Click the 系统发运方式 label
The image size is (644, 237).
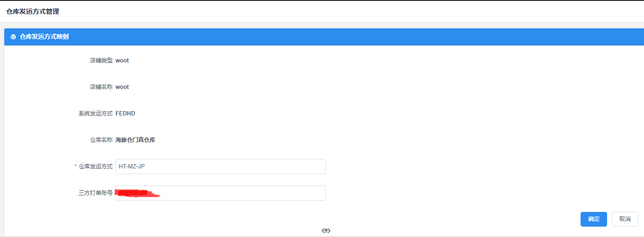(x=96, y=114)
